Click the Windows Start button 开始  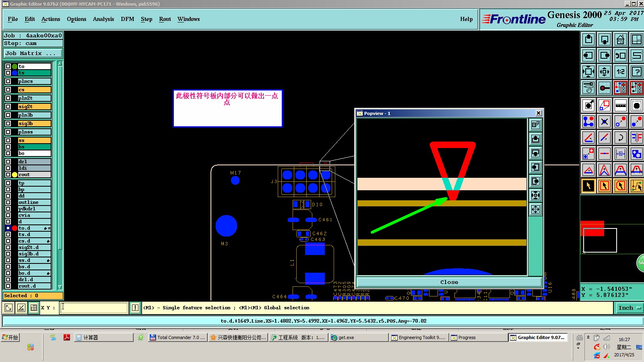(x=10, y=337)
